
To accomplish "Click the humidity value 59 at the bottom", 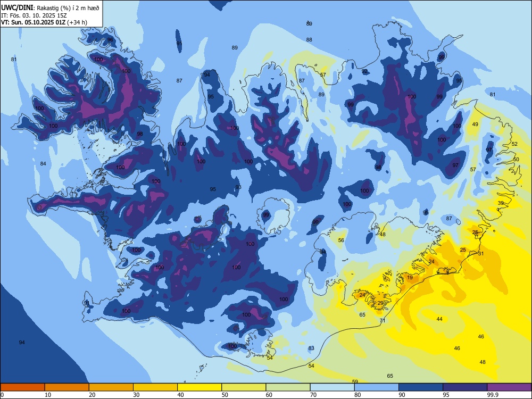I will click(x=355, y=381).
